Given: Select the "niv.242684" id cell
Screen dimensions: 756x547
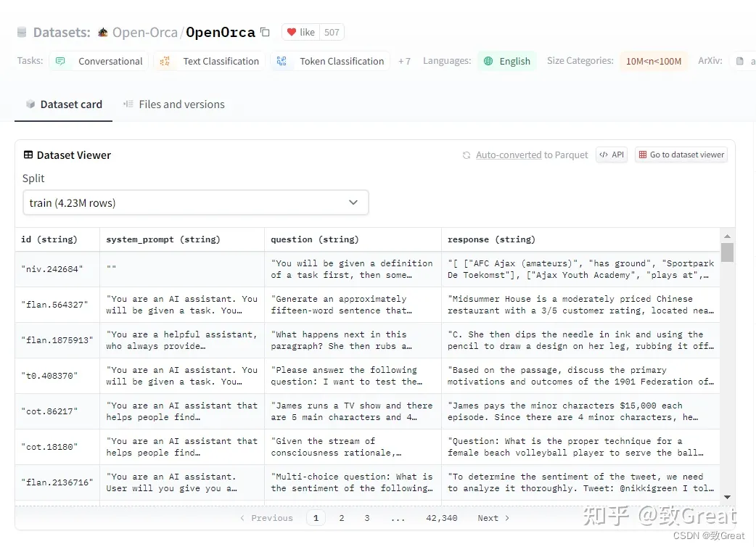Looking at the screenshot, I should click(57, 269).
